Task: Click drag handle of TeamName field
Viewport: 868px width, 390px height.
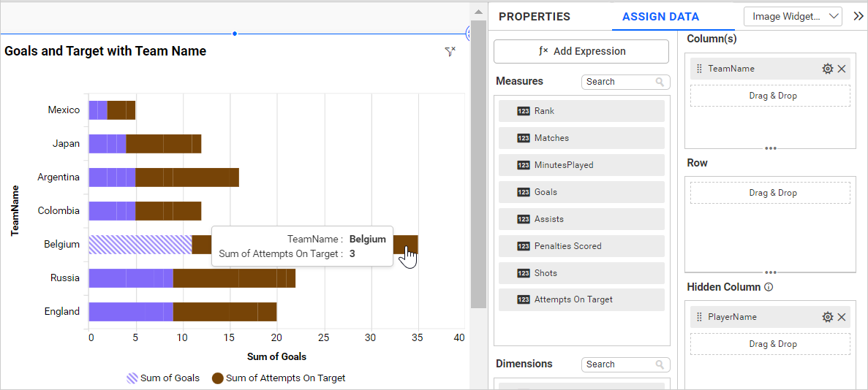Action: pyautogui.click(x=699, y=69)
